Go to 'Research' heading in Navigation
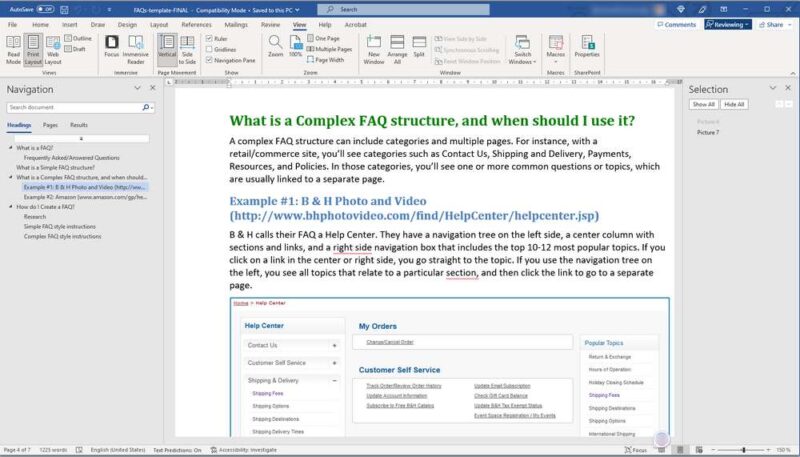This screenshot has height=457, width=800. click(35, 217)
